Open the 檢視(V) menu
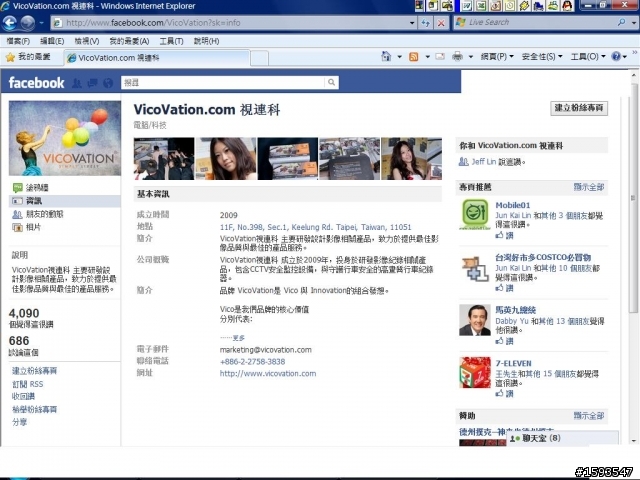This screenshot has height=480, width=640. 87,41
